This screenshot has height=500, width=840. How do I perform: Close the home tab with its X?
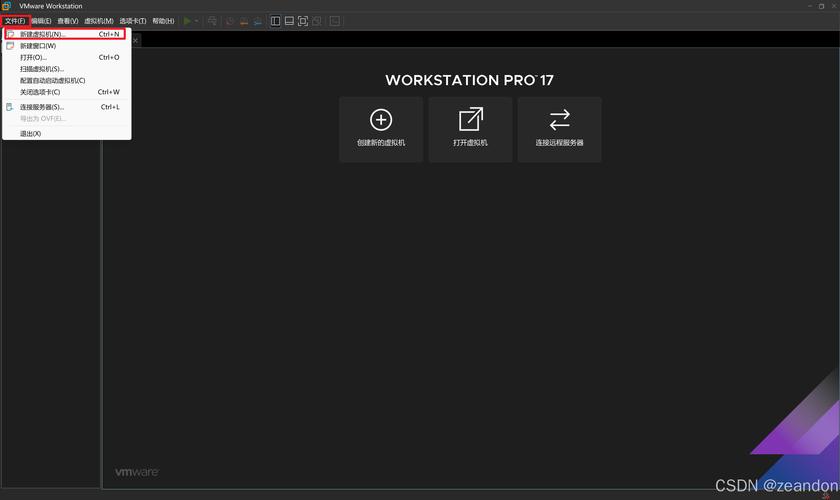coord(136,40)
